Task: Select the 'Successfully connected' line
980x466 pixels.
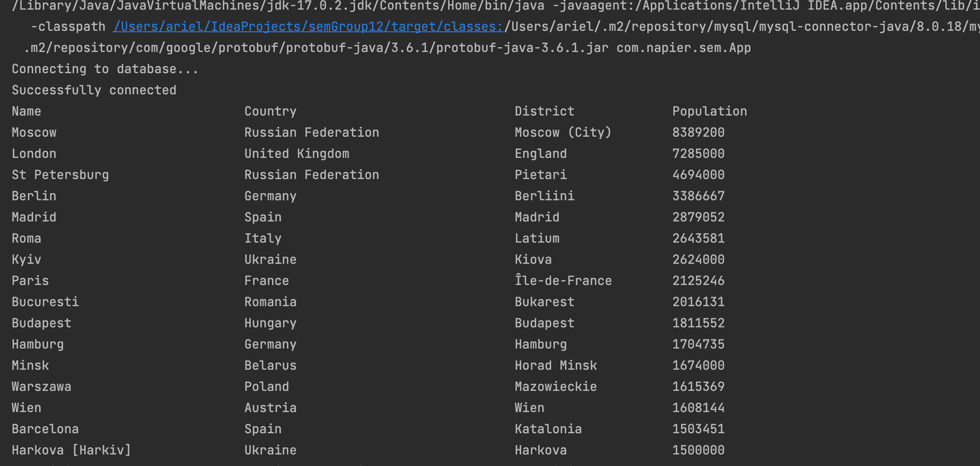Action: point(94,90)
